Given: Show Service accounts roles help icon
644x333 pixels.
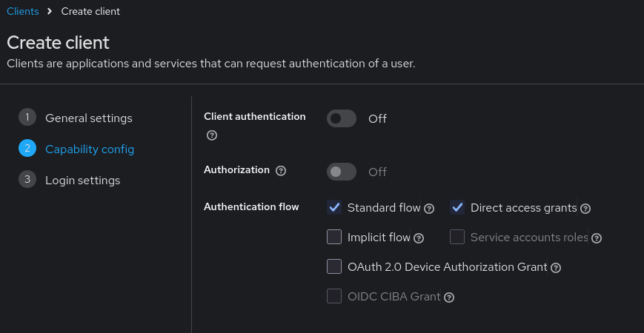Looking at the screenshot, I should pos(597,238).
